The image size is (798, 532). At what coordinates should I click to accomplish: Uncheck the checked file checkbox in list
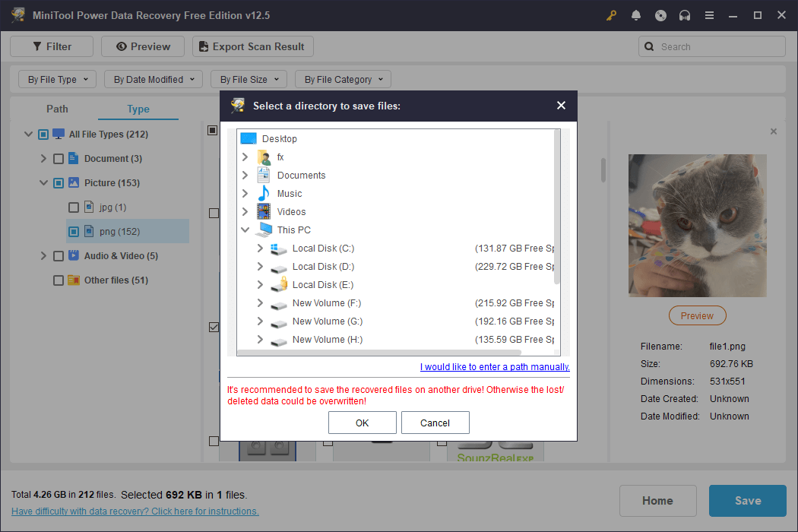point(214,327)
